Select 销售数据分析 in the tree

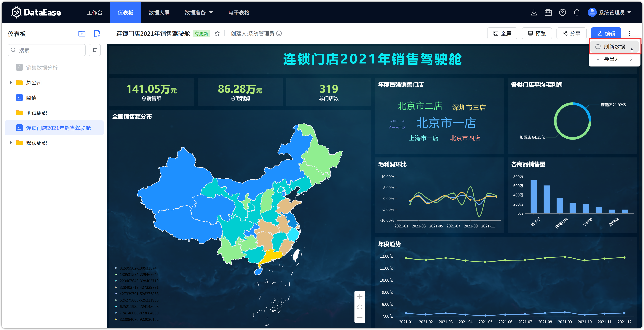42,68
